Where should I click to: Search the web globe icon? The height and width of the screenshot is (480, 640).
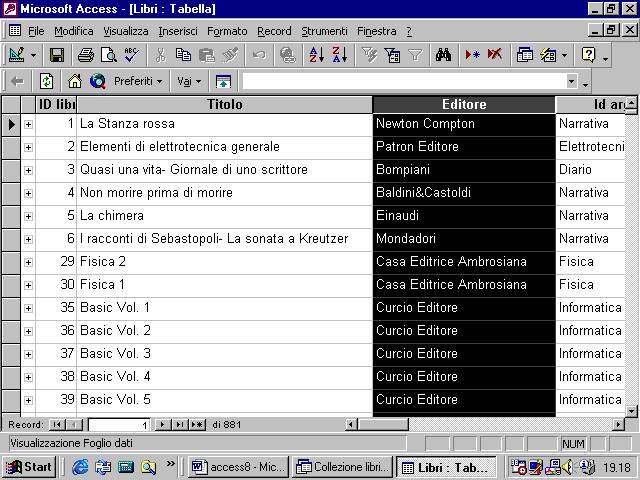tap(98, 81)
